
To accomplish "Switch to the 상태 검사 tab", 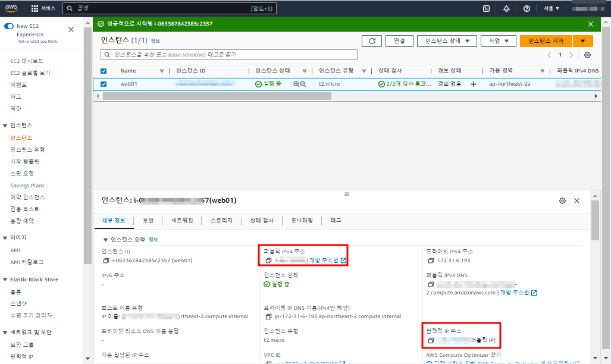I will [261, 221].
